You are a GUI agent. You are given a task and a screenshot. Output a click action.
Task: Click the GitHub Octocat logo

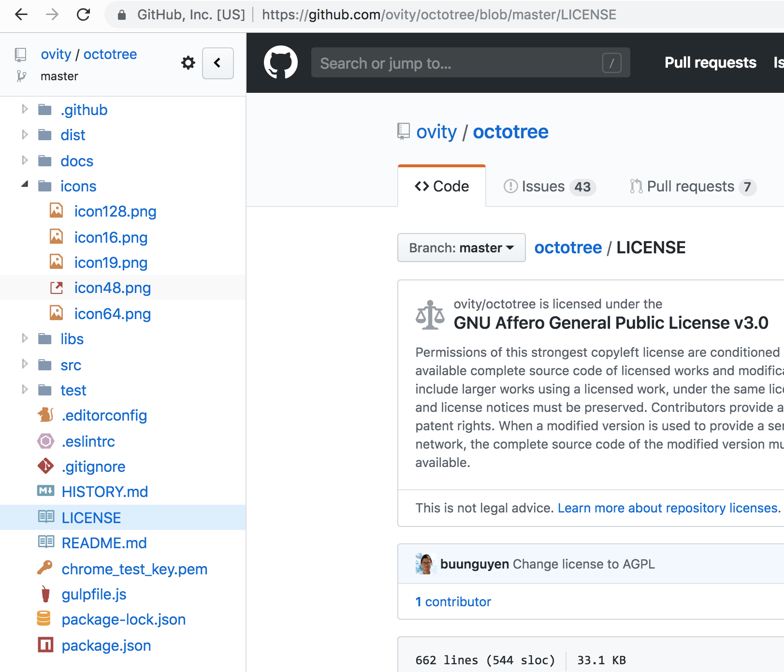click(281, 62)
